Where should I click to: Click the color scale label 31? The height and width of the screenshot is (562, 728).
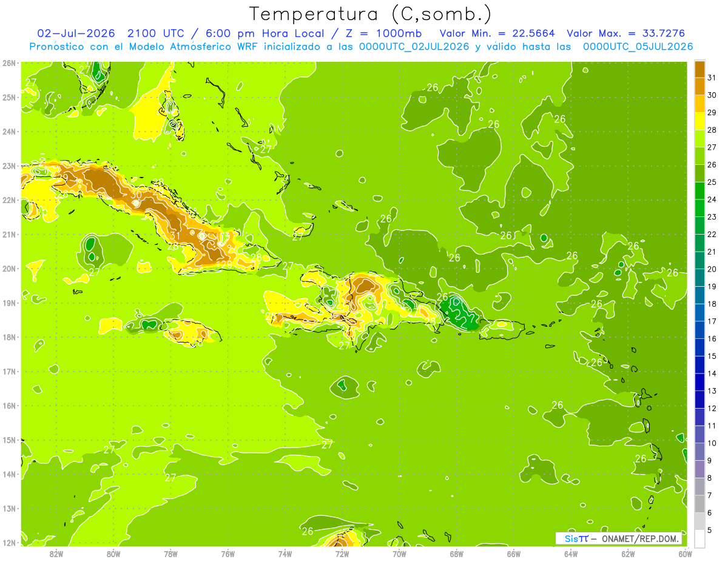pyautogui.click(x=712, y=78)
